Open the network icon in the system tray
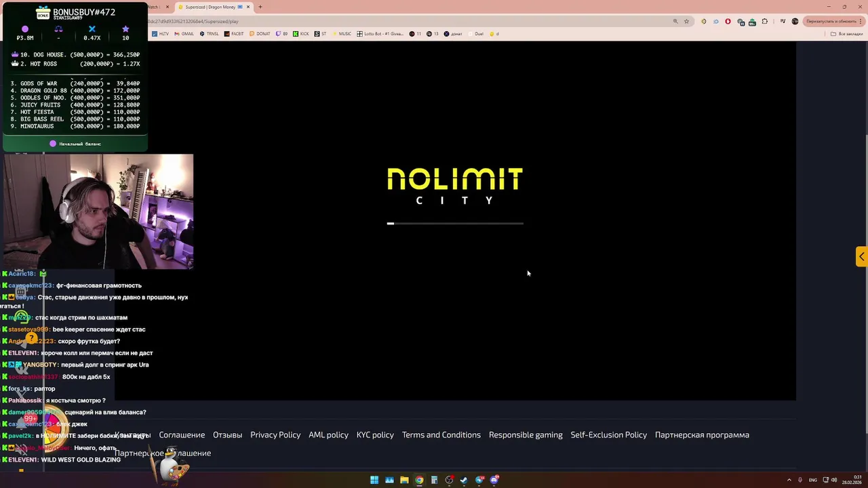 click(825, 480)
